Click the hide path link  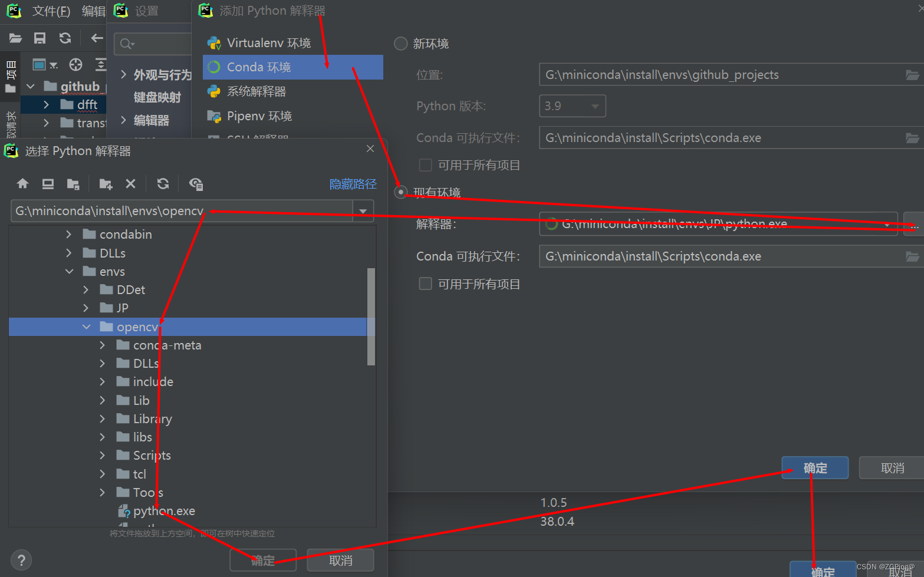click(353, 184)
